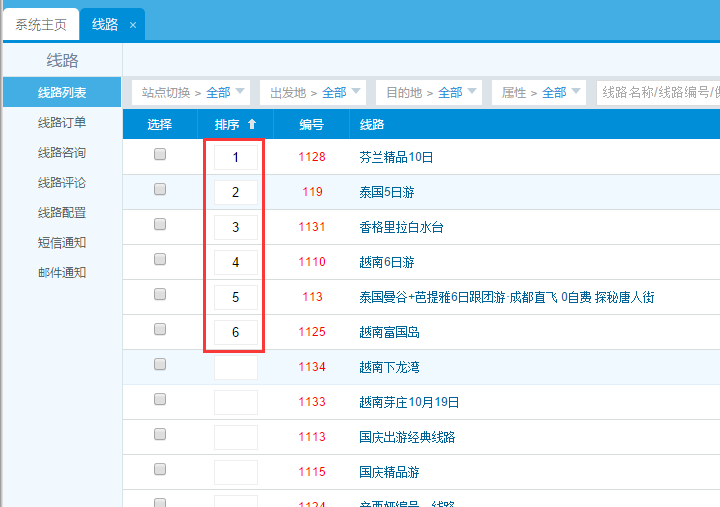Open 邮件通知 in the sidebar
720x507 pixels.
coord(62,273)
